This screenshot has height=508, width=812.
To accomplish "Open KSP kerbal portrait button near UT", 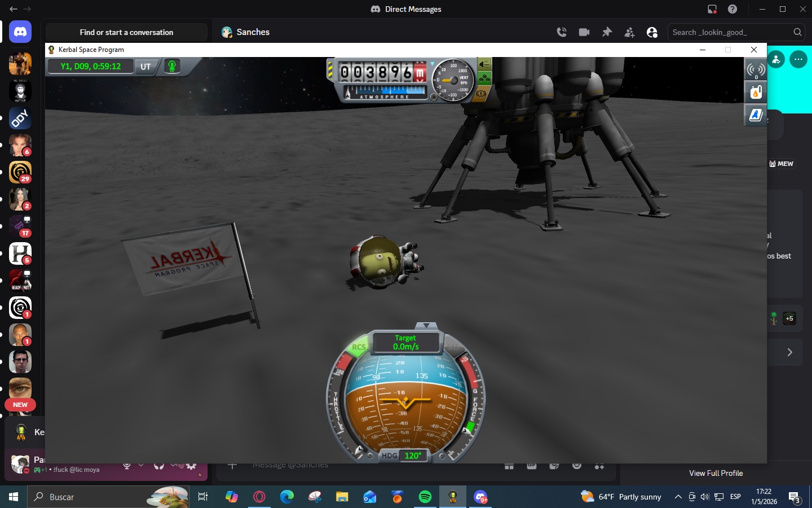I will [172, 67].
